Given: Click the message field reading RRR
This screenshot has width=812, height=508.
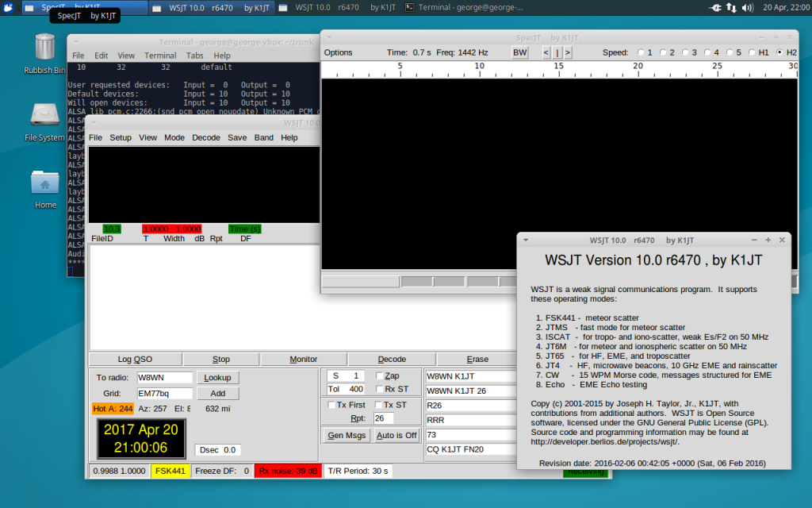Looking at the screenshot, I should coord(471,420).
